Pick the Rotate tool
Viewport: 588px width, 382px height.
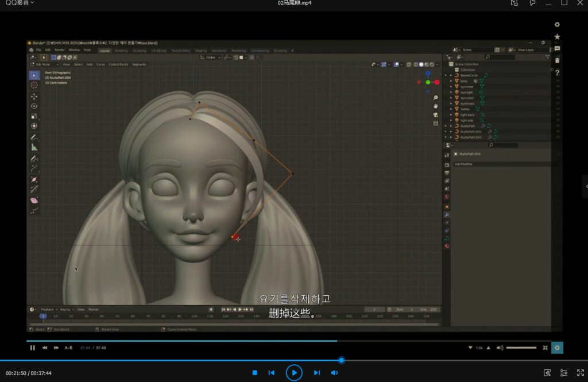34,106
